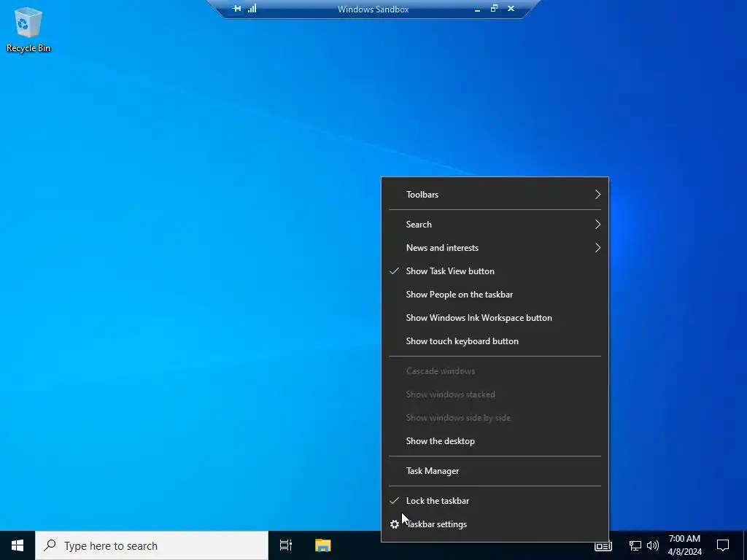747x560 pixels.
Task: Open the notification Action Center icon
Action: [723, 545]
